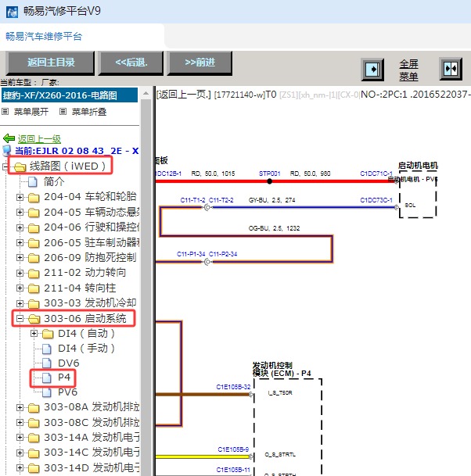Open the 全屏菜单 option

(408, 70)
